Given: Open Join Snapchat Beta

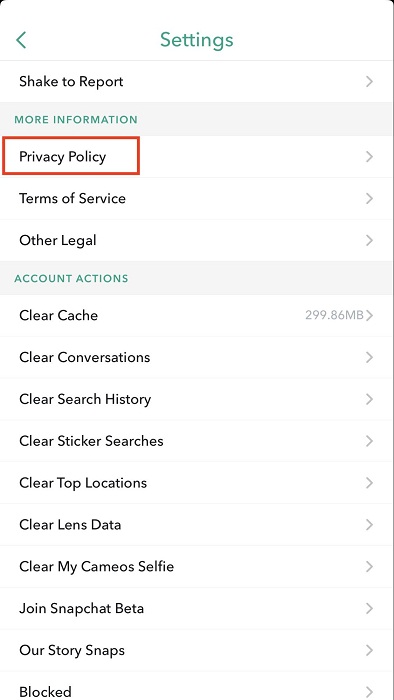Looking at the screenshot, I should point(197,608).
